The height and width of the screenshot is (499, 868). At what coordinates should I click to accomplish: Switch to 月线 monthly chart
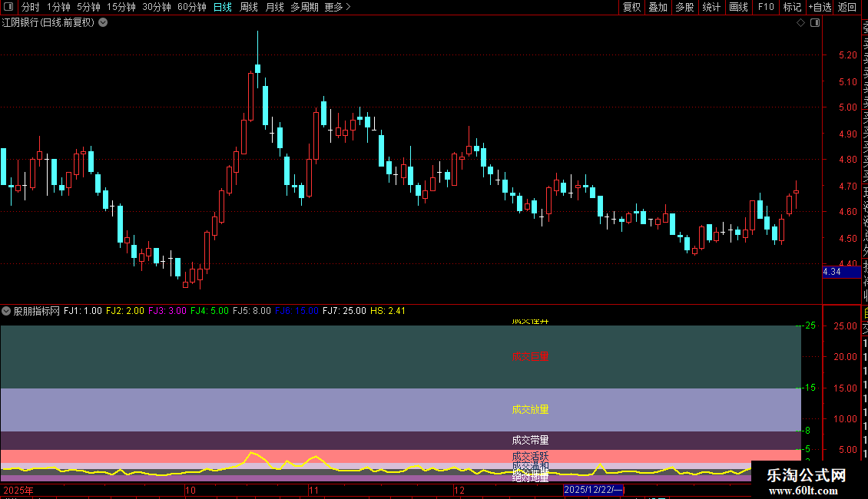[274, 7]
